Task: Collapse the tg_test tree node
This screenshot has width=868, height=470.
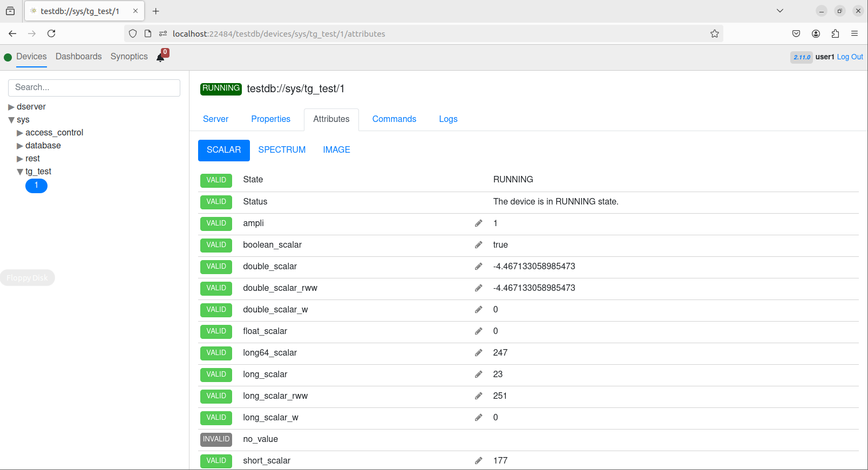Action: point(20,172)
